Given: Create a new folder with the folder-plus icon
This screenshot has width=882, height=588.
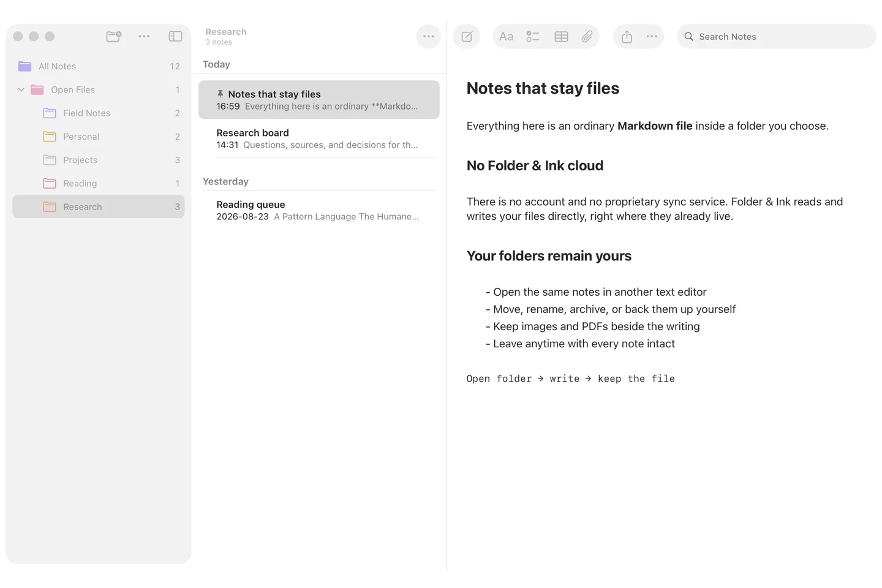Looking at the screenshot, I should click(x=114, y=36).
